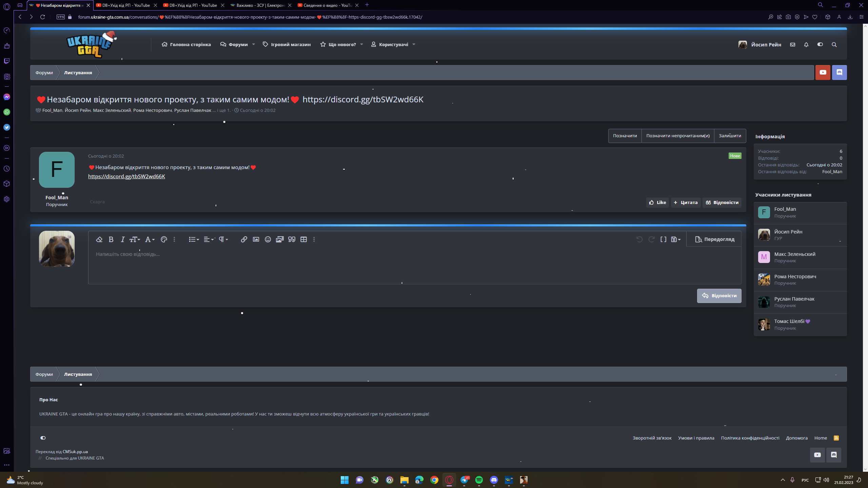The width and height of the screenshot is (868, 488).
Task: Open Головна сторінка in navigation
Action: click(x=186, y=44)
